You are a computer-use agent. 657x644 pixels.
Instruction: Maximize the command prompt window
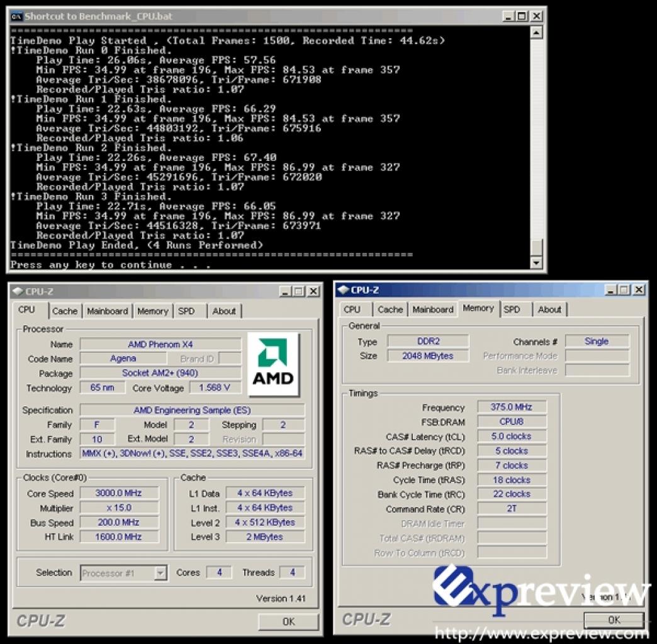[x=522, y=16]
